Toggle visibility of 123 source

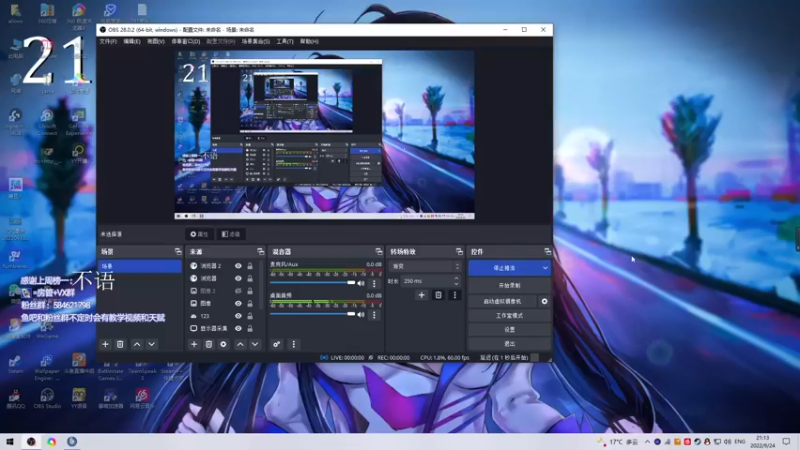point(238,316)
